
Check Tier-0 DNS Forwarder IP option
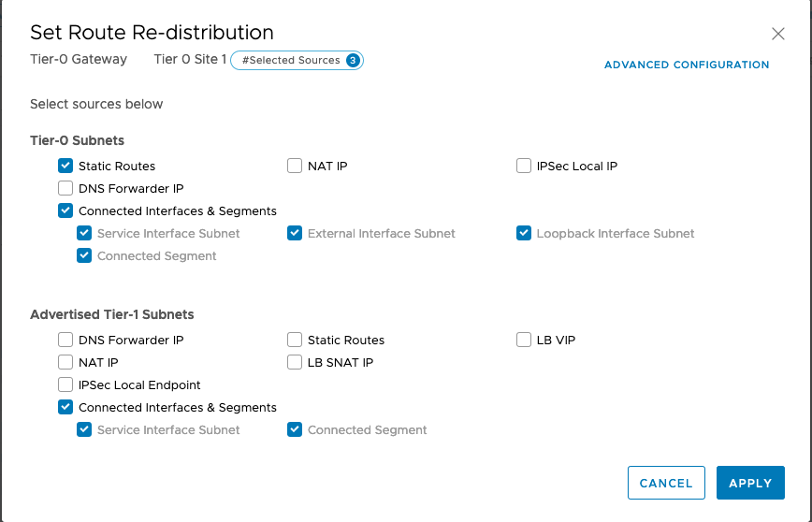[65, 189]
